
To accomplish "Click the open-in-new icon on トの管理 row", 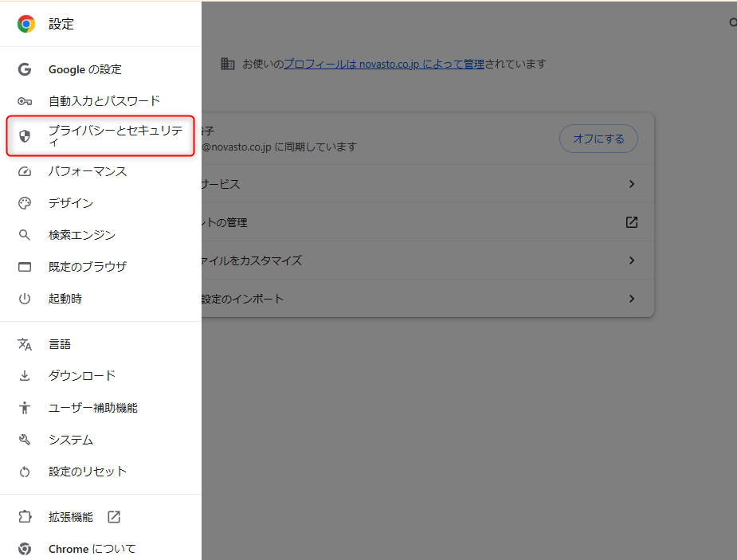I will pyautogui.click(x=632, y=222).
